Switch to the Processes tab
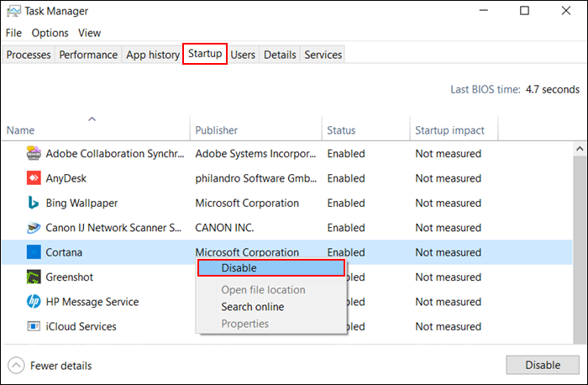 (29, 55)
